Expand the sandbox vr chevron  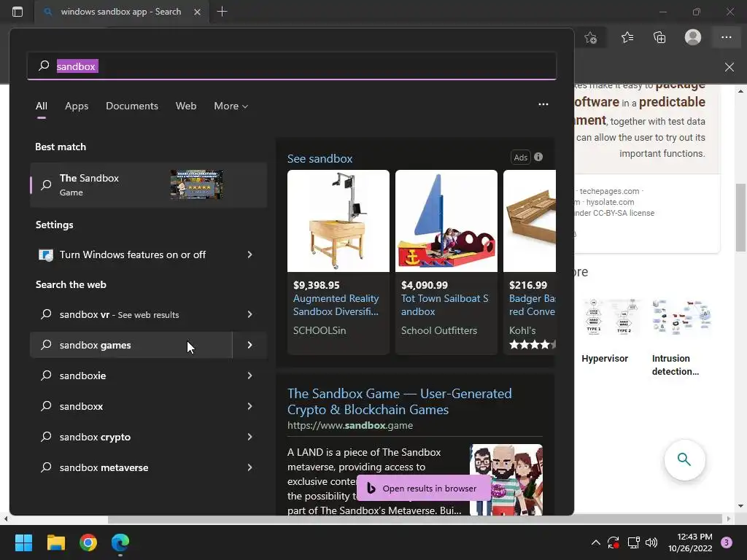click(x=249, y=314)
